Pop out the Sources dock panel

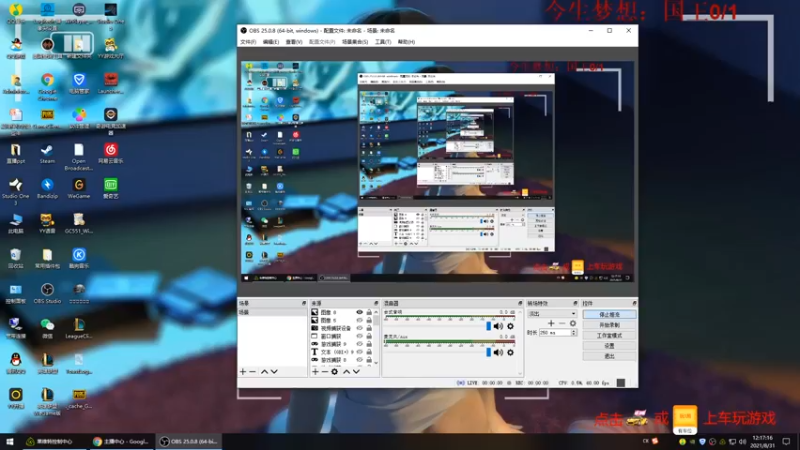(376, 303)
